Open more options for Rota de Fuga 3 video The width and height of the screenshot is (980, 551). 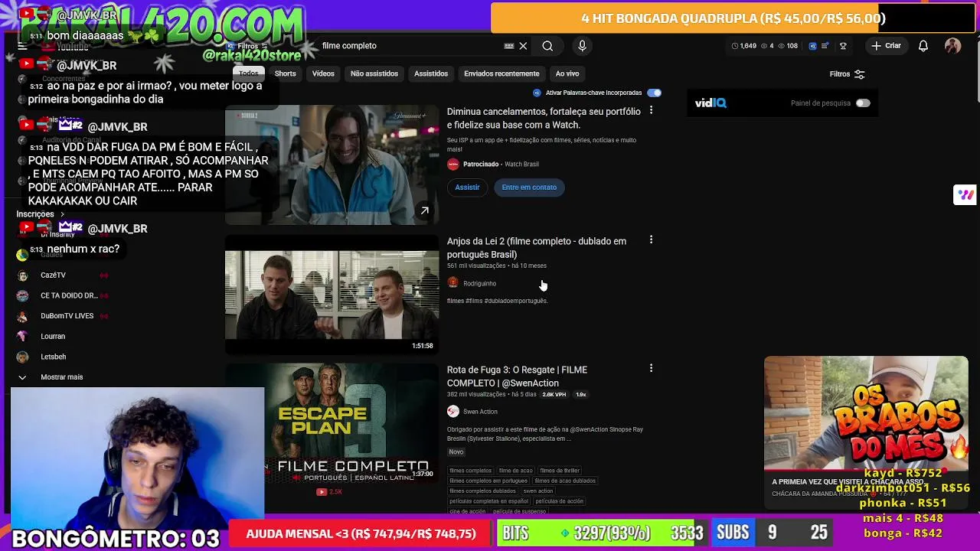tap(651, 369)
